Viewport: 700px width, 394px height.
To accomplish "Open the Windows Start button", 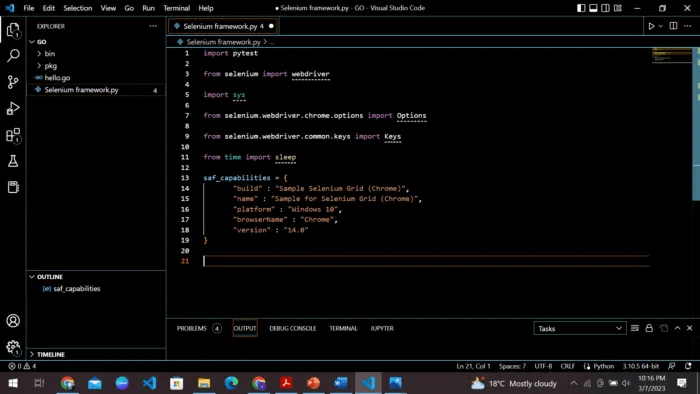I will [13, 383].
